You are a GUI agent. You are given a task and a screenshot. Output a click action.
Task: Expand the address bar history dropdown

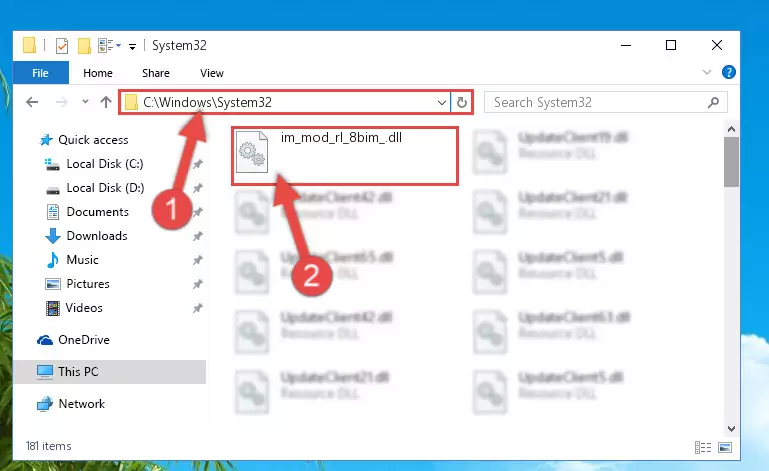(x=442, y=103)
